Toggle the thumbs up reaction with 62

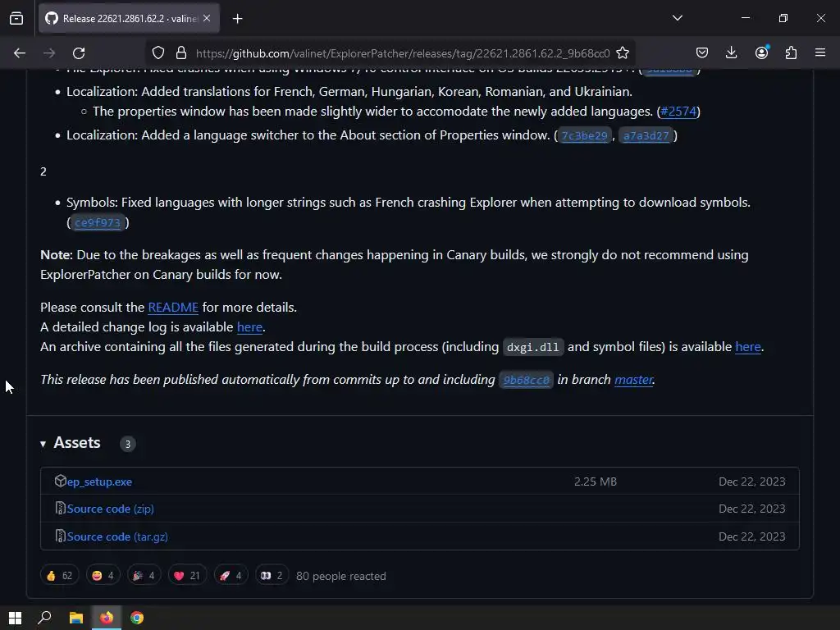click(59, 576)
